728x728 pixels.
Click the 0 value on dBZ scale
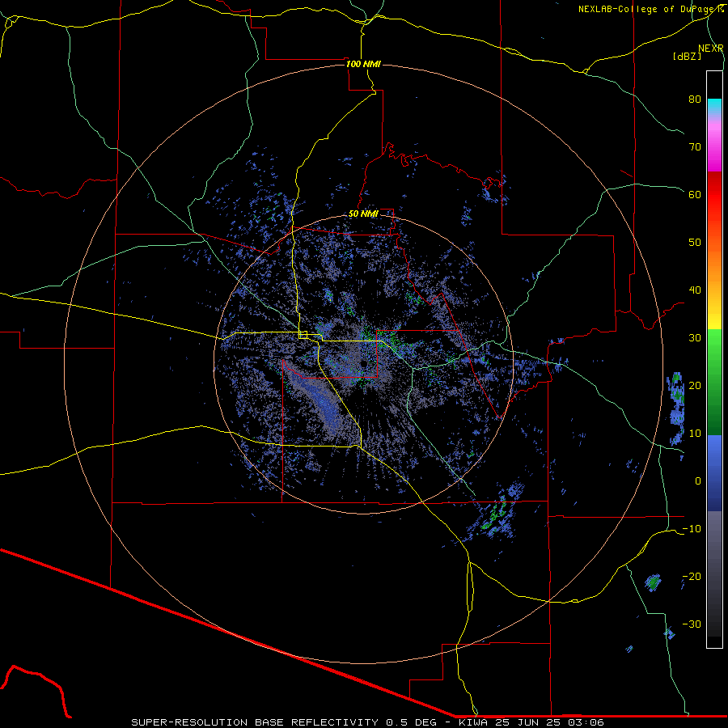[698, 481]
